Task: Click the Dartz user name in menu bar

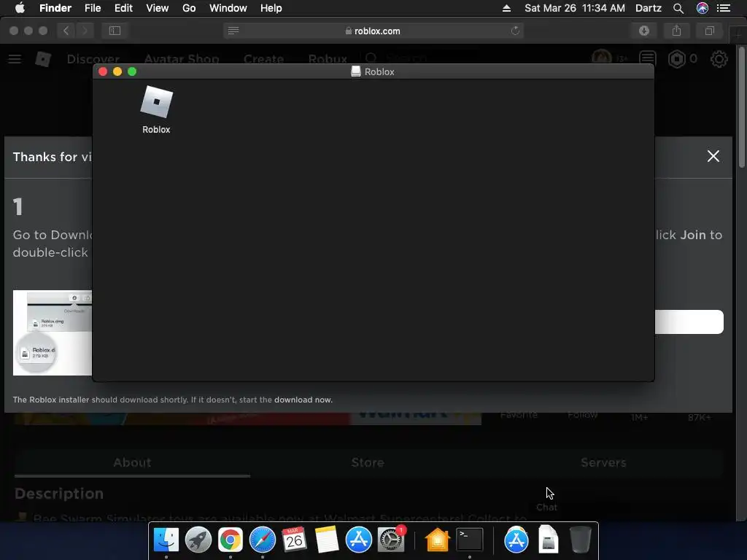Action: (649, 8)
